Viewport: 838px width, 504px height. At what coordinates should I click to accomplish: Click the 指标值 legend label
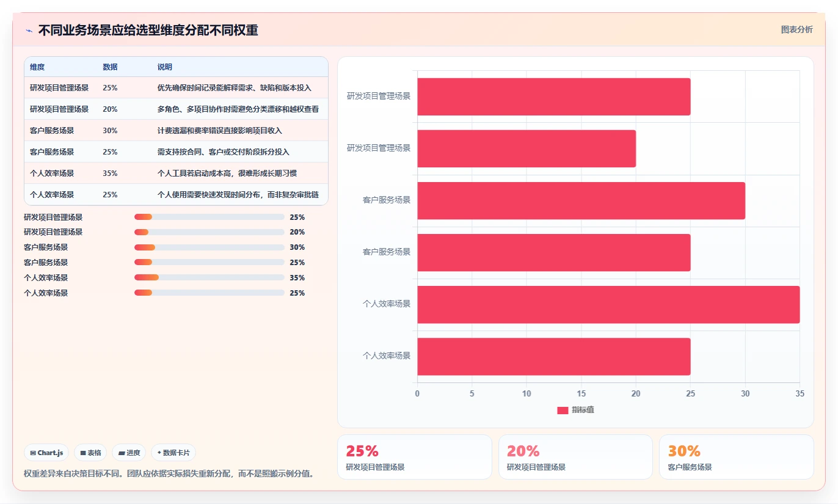point(583,410)
